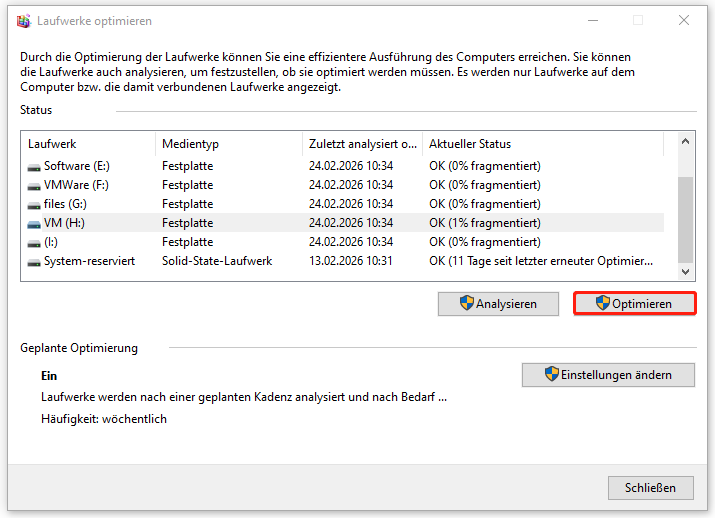The height and width of the screenshot is (518, 715).
Task: Run the Optimieren button
Action: 634,304
